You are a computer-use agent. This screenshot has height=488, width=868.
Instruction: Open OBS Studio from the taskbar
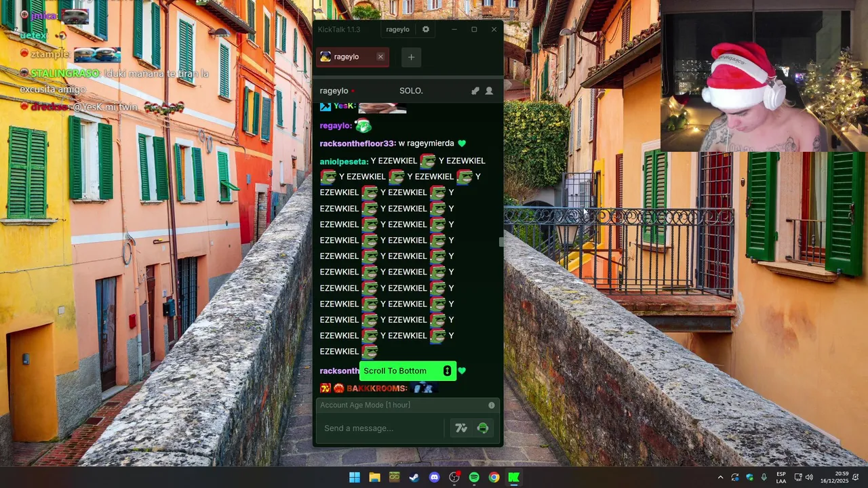tap(454, 477)
